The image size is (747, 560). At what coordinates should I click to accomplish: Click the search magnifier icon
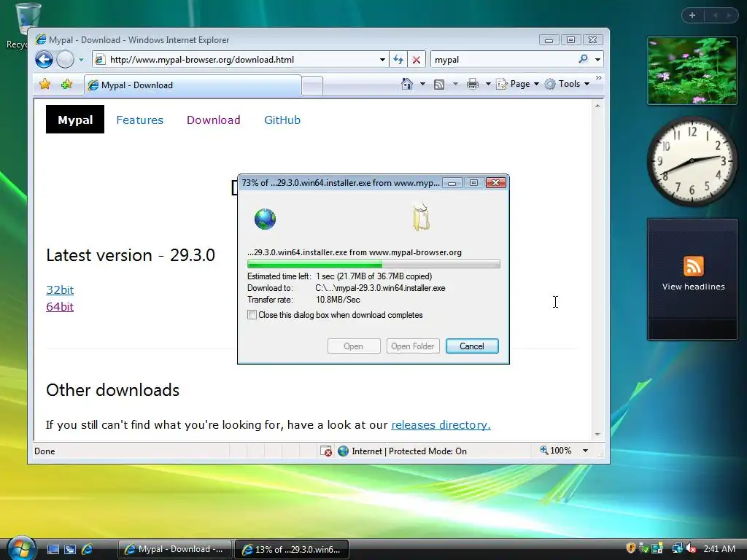coord(583,59)
